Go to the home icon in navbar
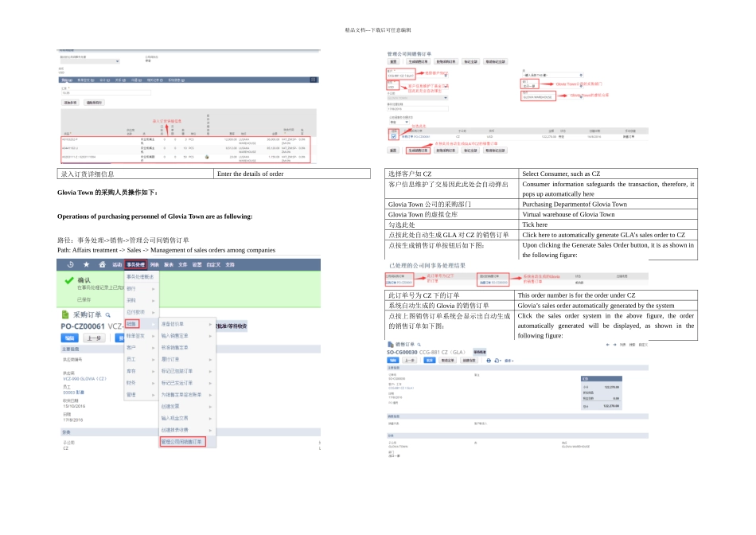 pyautogui.click(x=102, y=264)
